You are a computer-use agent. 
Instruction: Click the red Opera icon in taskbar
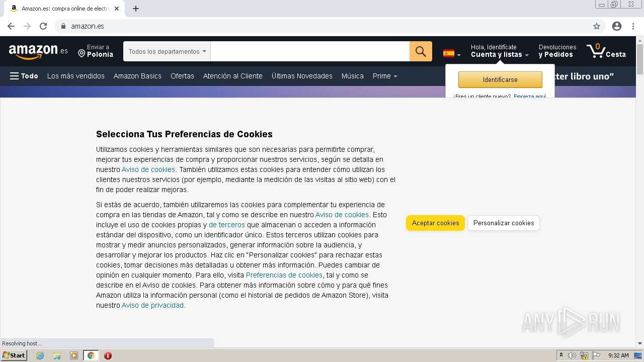tap(108, 355)
